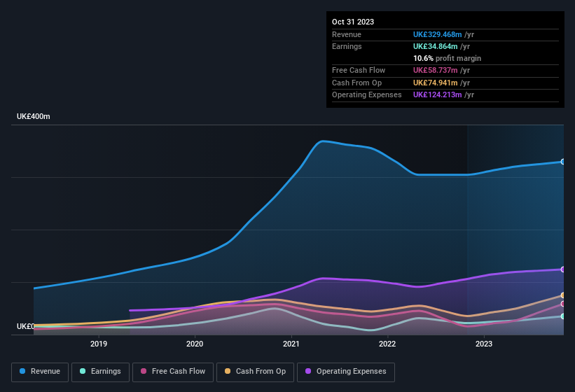Click the UK£34.864m earnings value
The height and width of the screenshot is (392, 575).
click(x=436, y=46)
